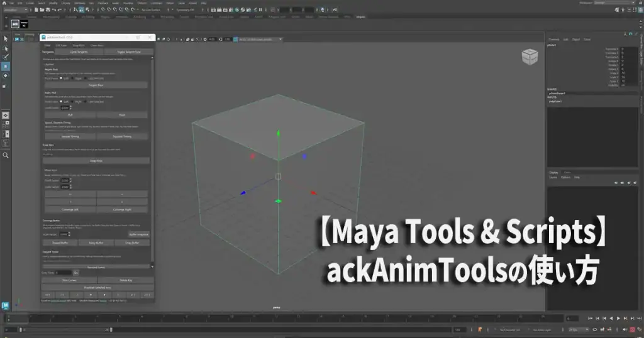Click the Buffer Snapshot button
Screen dimensions: 644x338
pyautogui.click(x=139, y=234)
